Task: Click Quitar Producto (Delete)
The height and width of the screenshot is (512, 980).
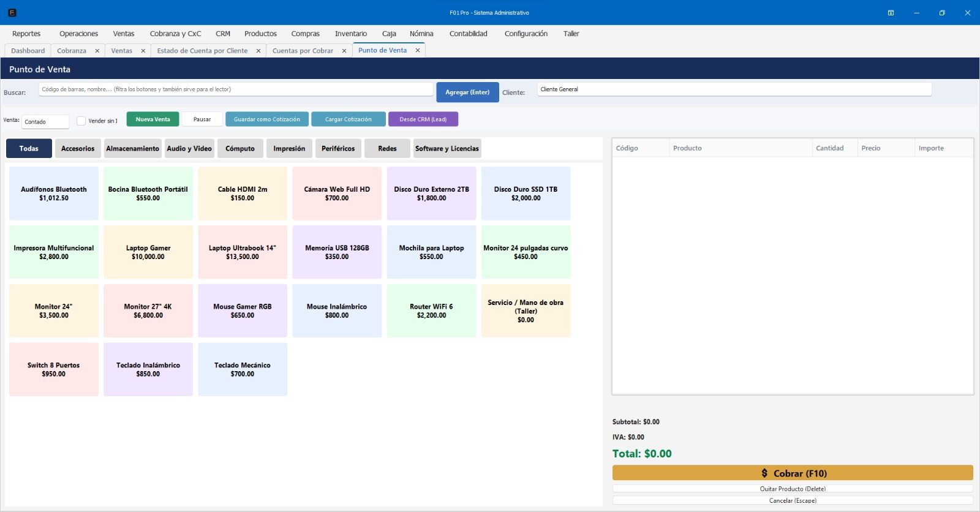Action: point(793,489)
